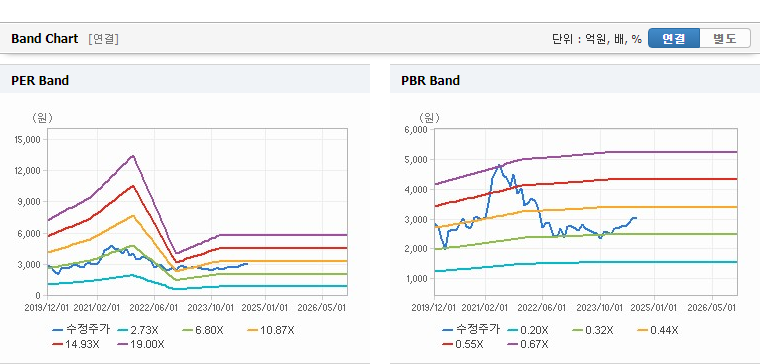Click 2026/05/01 date on PER chart

322,307
